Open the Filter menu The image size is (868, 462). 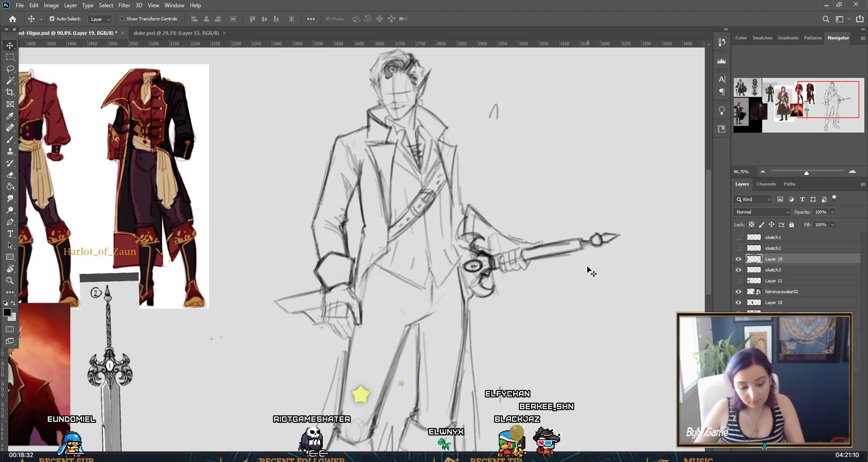pyautogui.click(x=124, y=5)
